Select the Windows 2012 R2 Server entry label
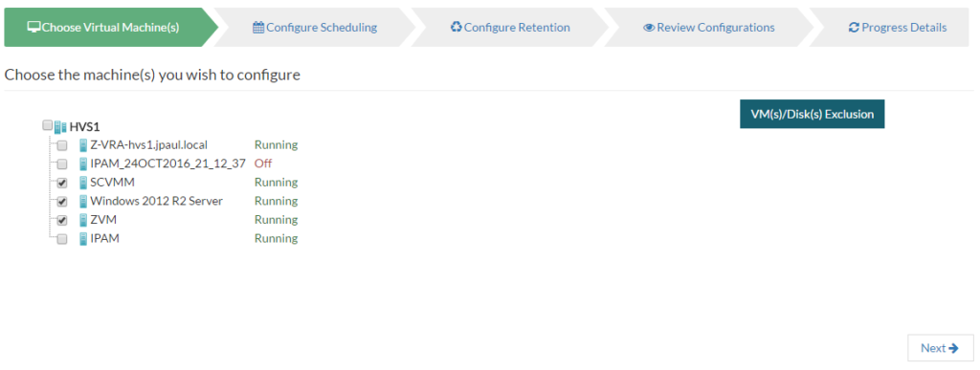This screenshot has height=370, width=980. [156, 202]
